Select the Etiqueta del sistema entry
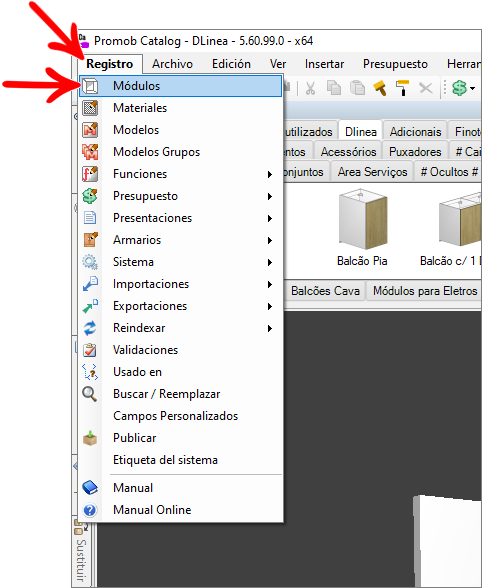This screenshot has width=482, height=588. pyautogui.click(x=181, y=460)
